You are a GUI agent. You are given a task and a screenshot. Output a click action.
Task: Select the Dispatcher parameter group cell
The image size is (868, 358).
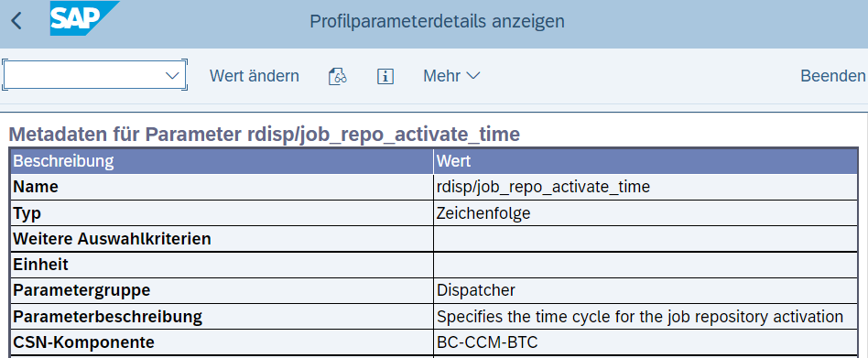click(646, 290)
